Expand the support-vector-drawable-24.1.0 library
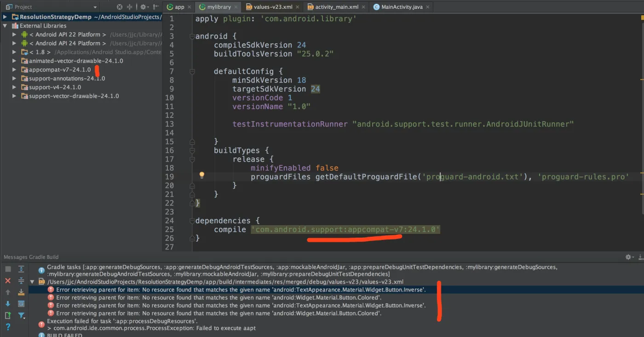The image size is (644, 337). coord(14,96)
